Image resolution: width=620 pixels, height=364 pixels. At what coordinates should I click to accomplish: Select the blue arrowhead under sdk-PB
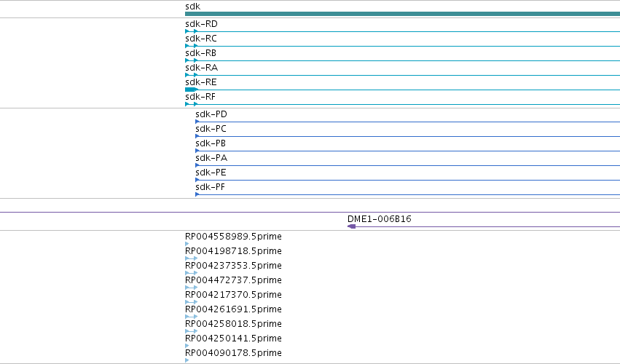197,151
